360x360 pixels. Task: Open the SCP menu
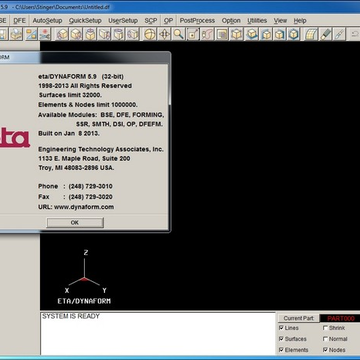151,21
